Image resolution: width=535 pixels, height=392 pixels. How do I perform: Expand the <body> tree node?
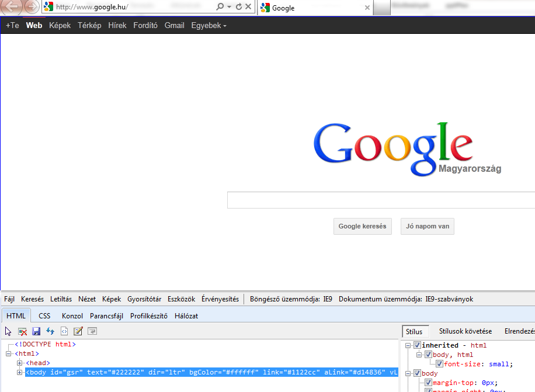pos(19,372)
